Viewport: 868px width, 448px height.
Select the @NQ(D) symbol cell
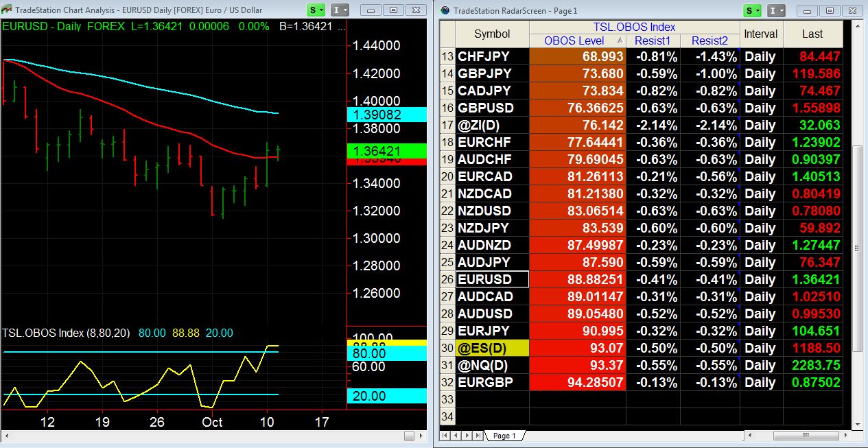tap(492, 365)
